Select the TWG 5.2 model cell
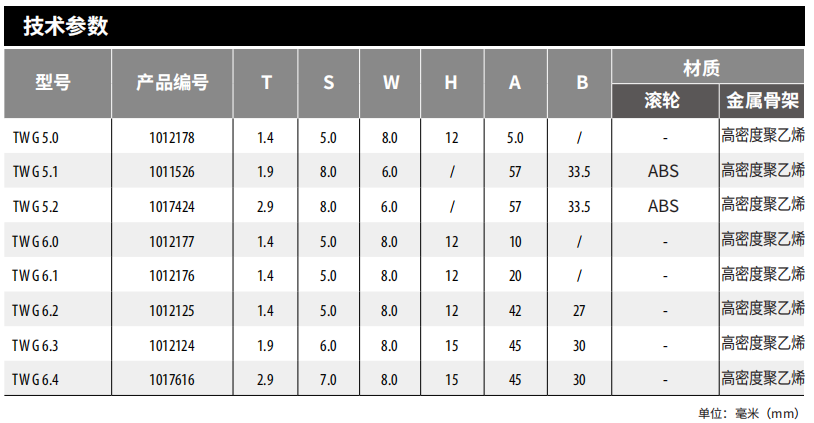This screenshot has width=814, height=423. (x=36, y=207)
